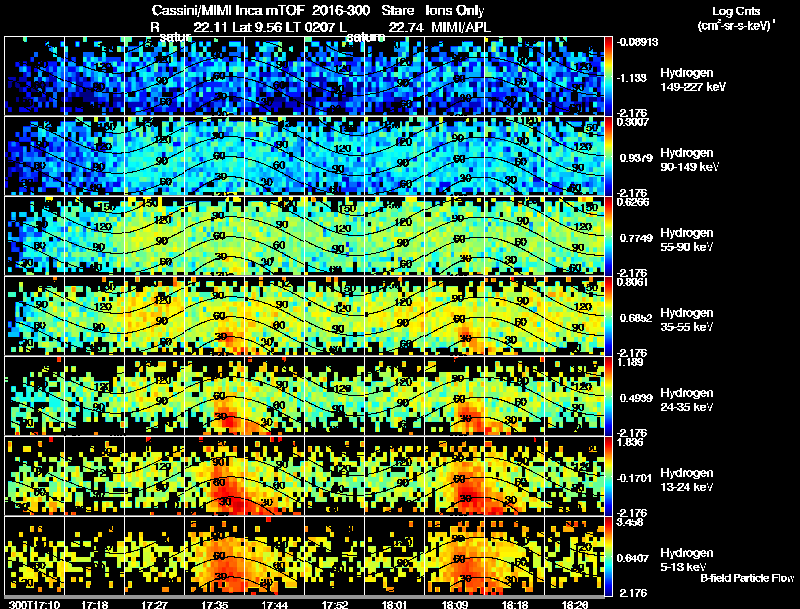800x609 pixels.
Task: Click the 17:52 time axis label
Action: [x=335, y=604]
